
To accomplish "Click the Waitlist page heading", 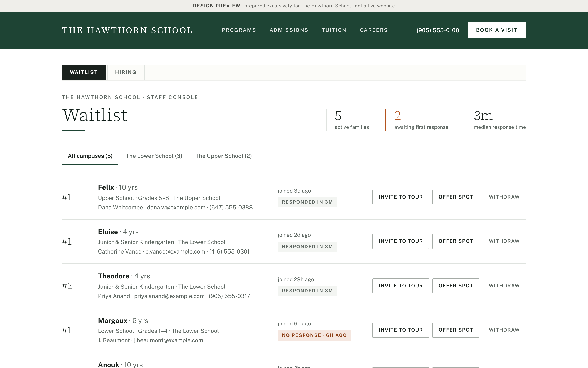I will [x=95, y=115].
